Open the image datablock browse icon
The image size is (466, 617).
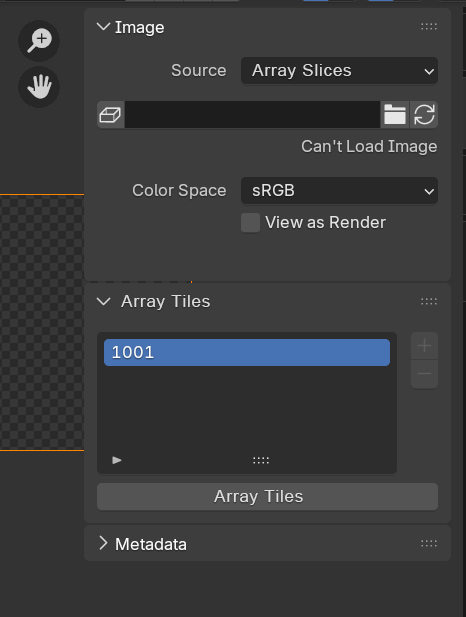click(111, 115)
